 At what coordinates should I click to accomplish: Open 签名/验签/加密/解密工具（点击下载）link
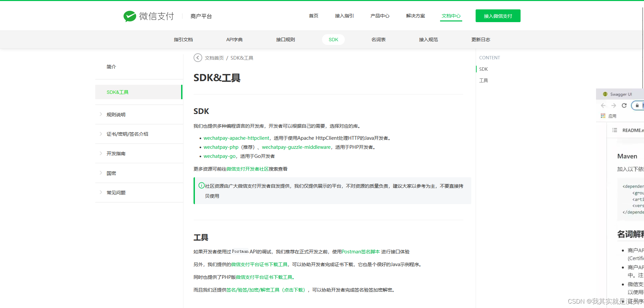coord(267,290)
